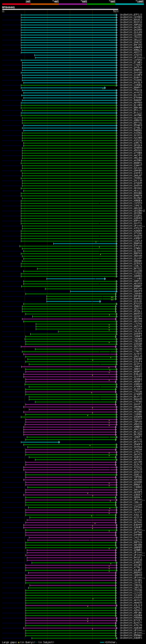The image size is (146, 644).
Task: Select the UniRef100_Q9AVF8 label
Action: click(x=131, y=291)
